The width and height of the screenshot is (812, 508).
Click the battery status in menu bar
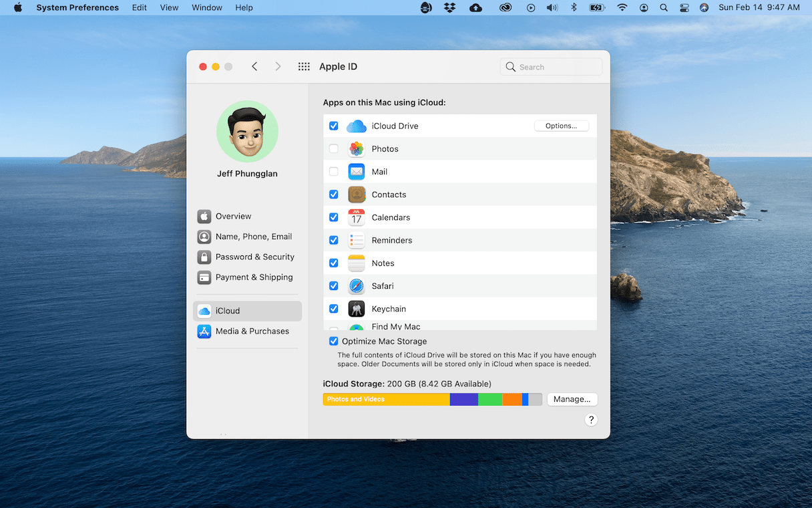tap(597, 8)
